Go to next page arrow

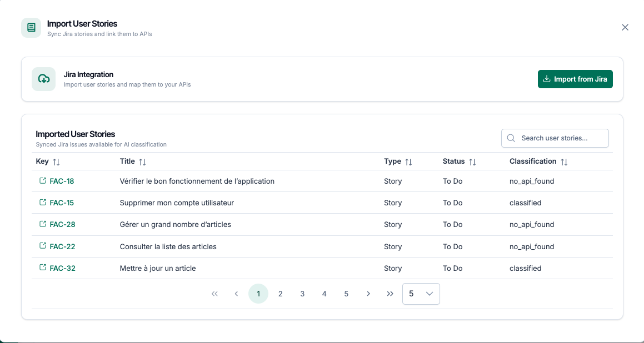coord(368,294)
